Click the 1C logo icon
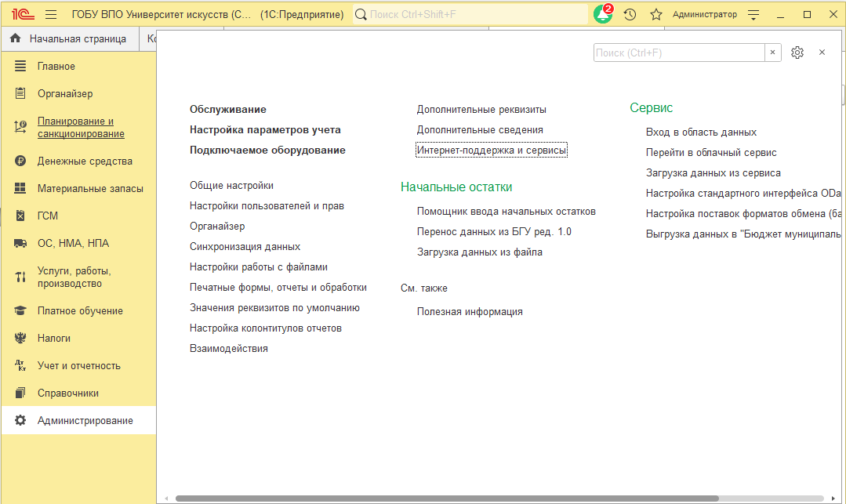 click(x=23, y=15)
